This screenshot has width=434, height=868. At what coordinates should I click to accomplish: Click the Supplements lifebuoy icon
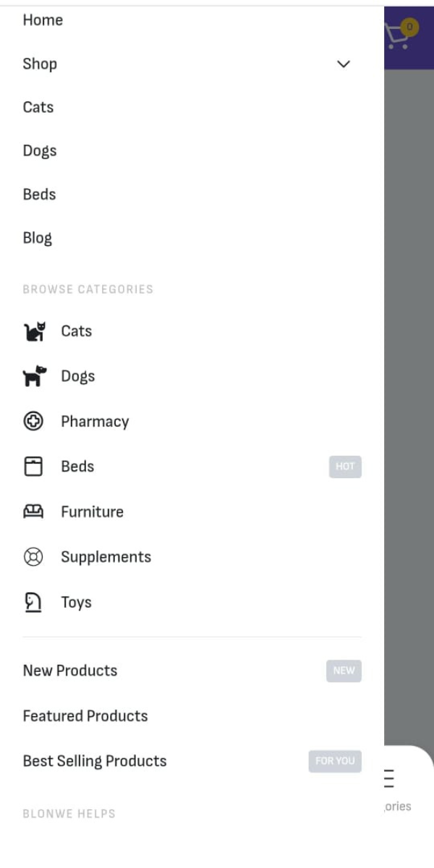tap(33, 557)
